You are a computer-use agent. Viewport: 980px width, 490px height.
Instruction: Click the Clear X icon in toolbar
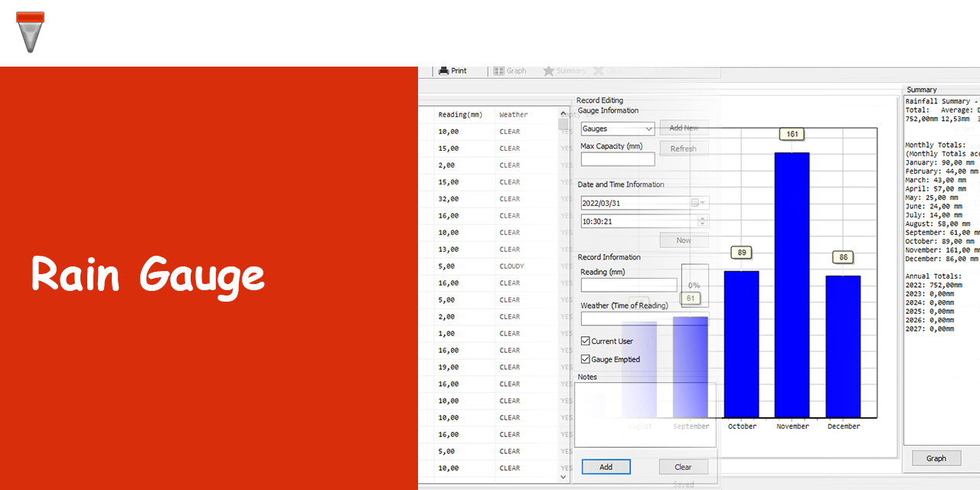click(598, 70)
